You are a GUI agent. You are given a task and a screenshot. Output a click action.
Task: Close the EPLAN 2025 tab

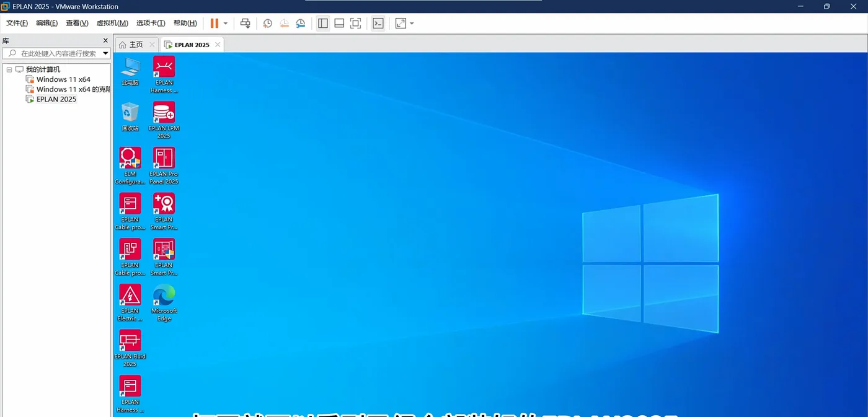218,45
